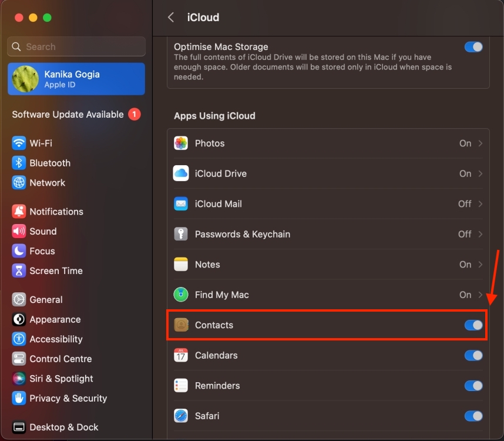The width and height of the screenshot is (504, 441).
Task: Disable the Contacts iCloud switch
Action: pyautogui.click(x=473, y=325)
